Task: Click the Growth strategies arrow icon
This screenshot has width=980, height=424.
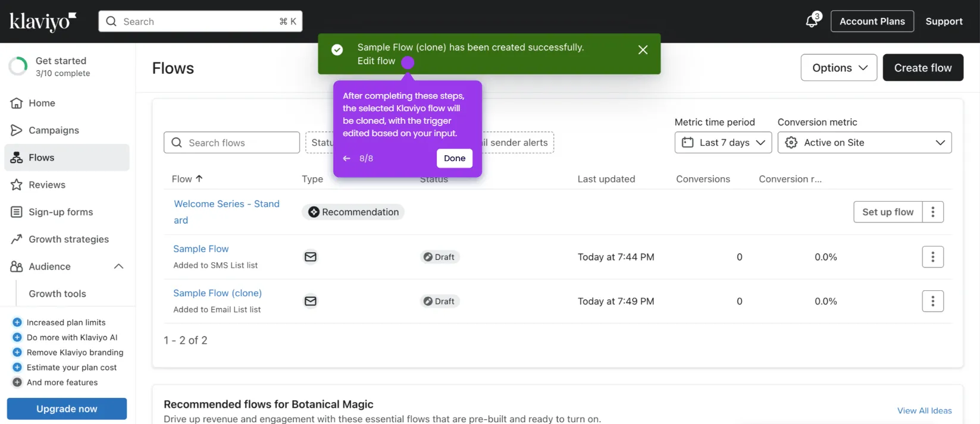Action: [17, 239]
